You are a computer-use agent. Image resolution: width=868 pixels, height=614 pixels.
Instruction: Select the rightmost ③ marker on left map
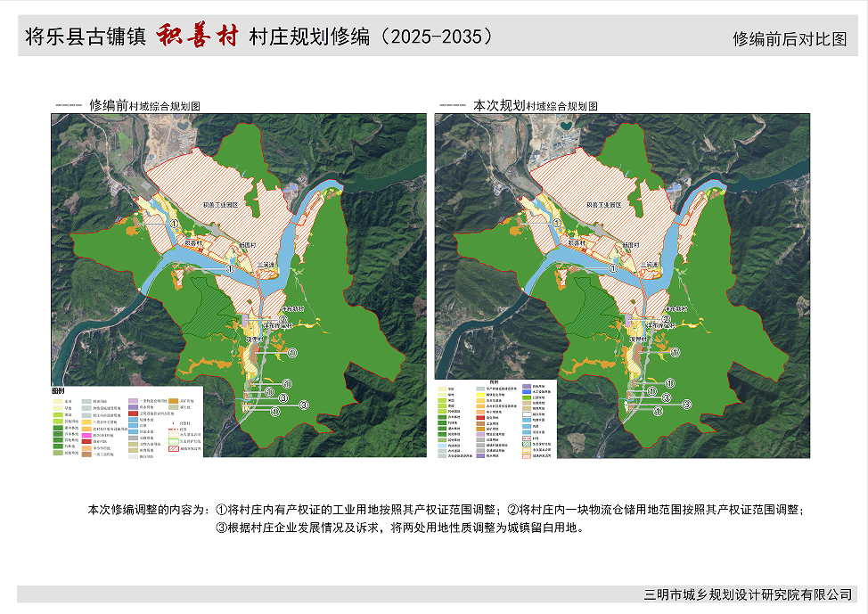304,405
